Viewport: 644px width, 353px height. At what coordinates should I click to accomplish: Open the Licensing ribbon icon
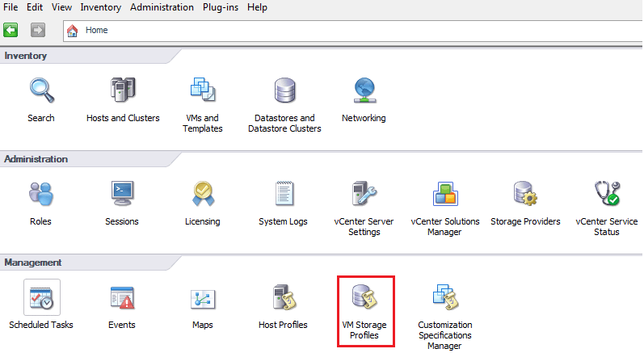(203, 193)
